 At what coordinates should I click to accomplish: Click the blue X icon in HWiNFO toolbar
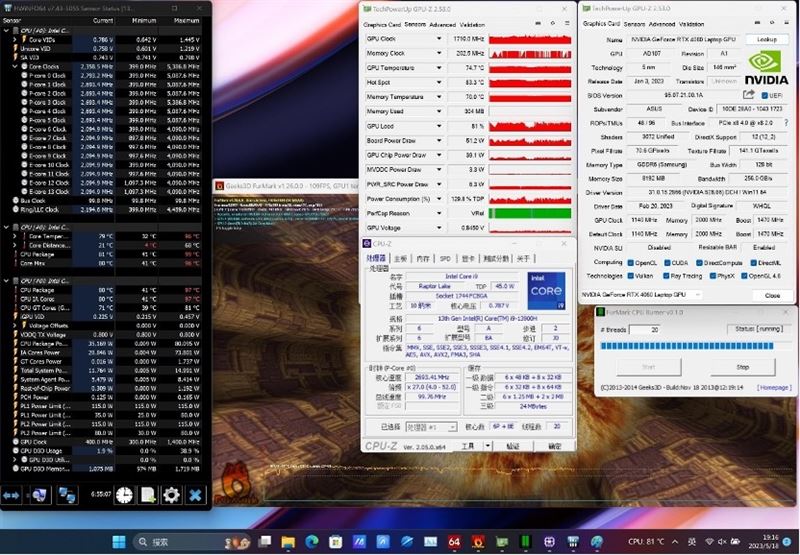[x=195, y=495]
